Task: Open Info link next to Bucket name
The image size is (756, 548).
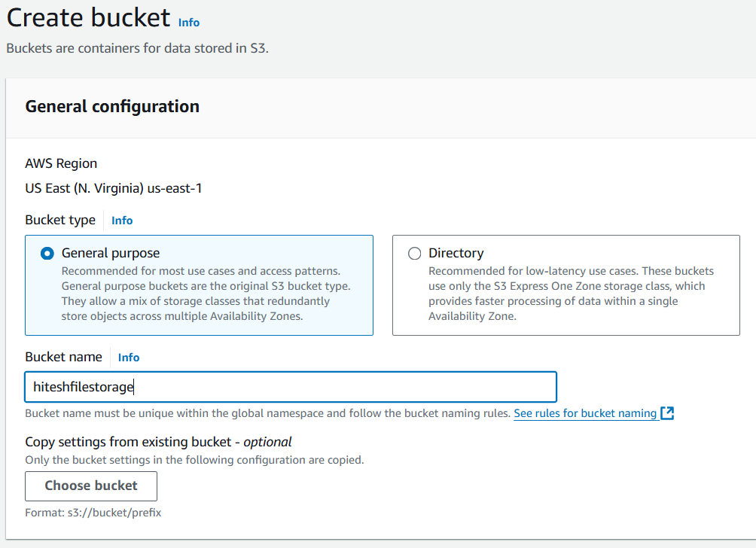Action: click(129, 358)
